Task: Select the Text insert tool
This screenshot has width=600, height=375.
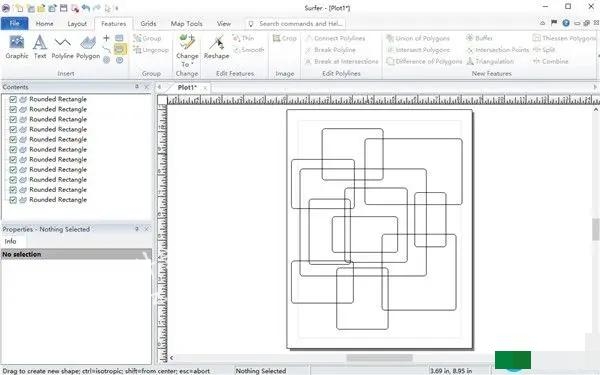Action: tap(40, 47)
